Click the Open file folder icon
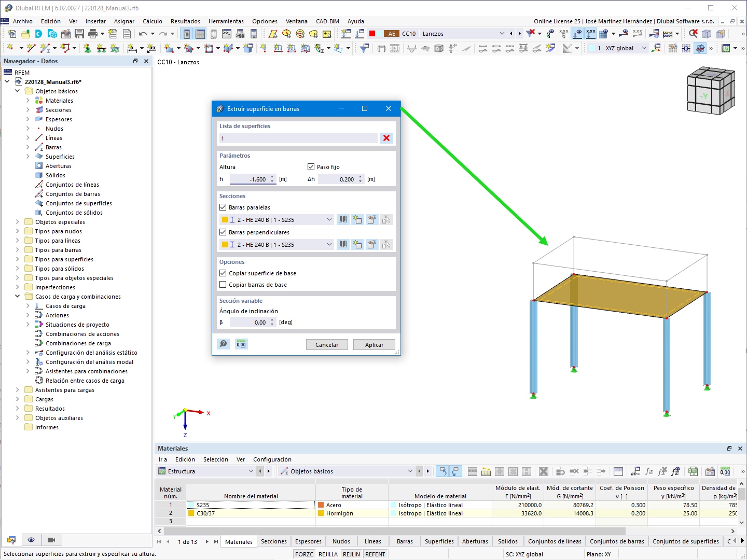This screenshot has height=560, width=747. point(25,34)
